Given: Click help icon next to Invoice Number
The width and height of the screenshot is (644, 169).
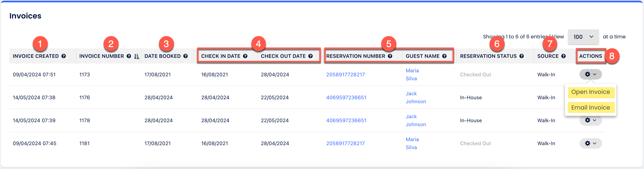Looking at the screenshot, I should (x=129, y=56).
